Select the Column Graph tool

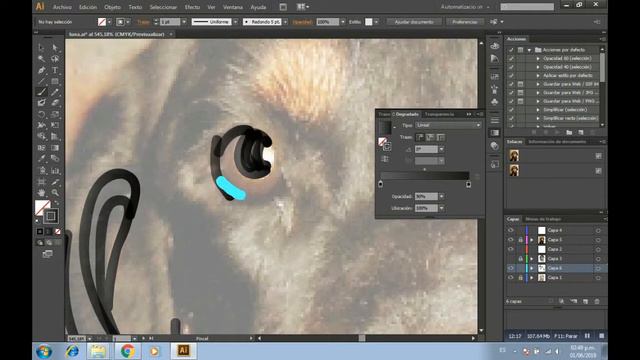(55, 170)
